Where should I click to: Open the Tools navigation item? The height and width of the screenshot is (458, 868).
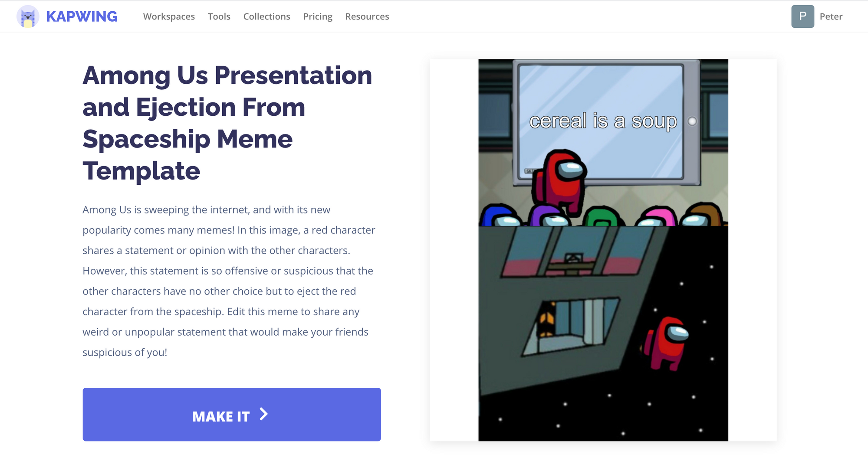pos(219,16)
